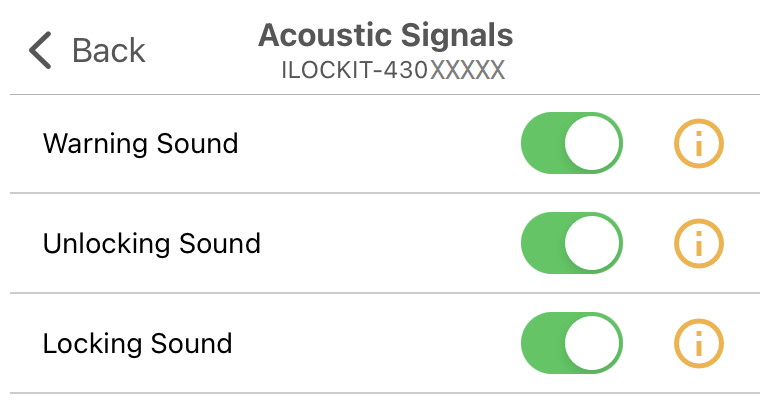Select the Unlocking Sound label text
Screen dimensions: 780x410
(x=151, y=244)
